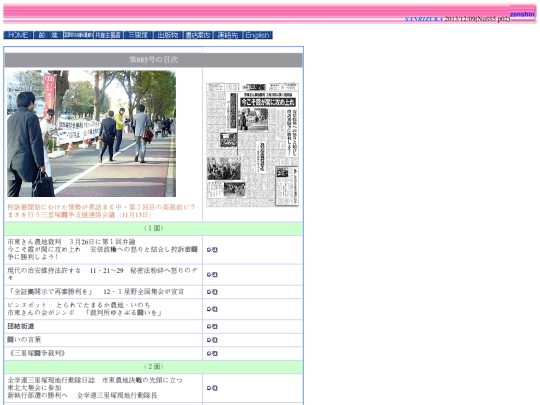Select the 闘いの言葉 row text

click(24, 340)
